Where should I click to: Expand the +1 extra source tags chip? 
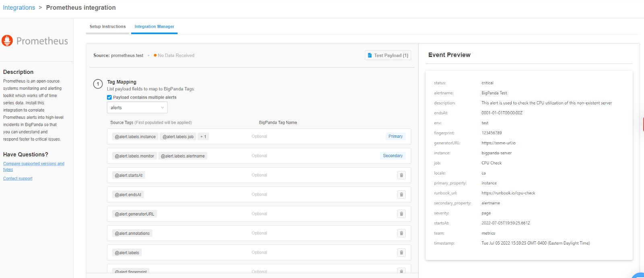coord(203,137)
